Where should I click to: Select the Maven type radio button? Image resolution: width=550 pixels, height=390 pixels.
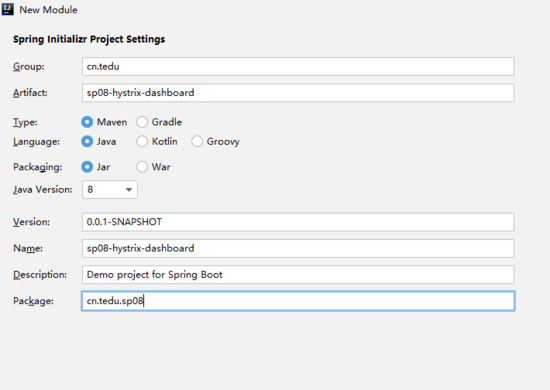(87, 122)
